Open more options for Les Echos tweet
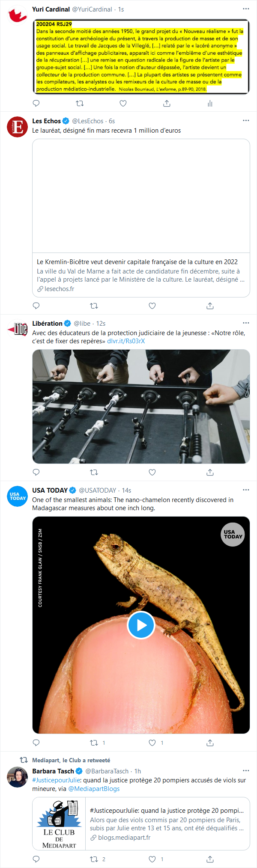257x868 pixels. (246, 121)
